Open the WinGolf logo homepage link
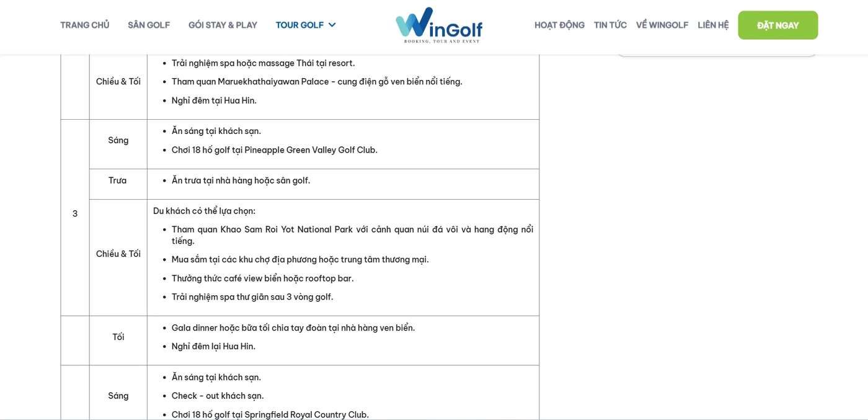 (439, 25)
